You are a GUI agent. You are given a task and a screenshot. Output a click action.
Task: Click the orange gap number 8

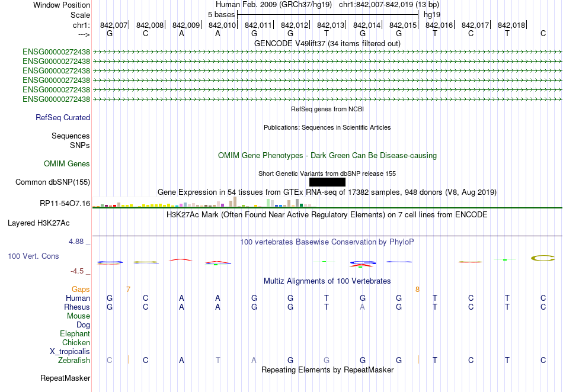417,289
